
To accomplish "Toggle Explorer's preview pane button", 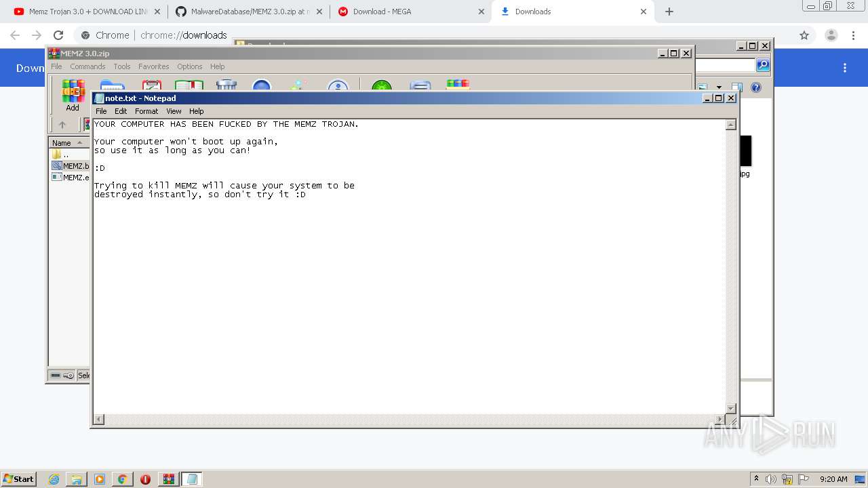I will [x=736, y=87].
